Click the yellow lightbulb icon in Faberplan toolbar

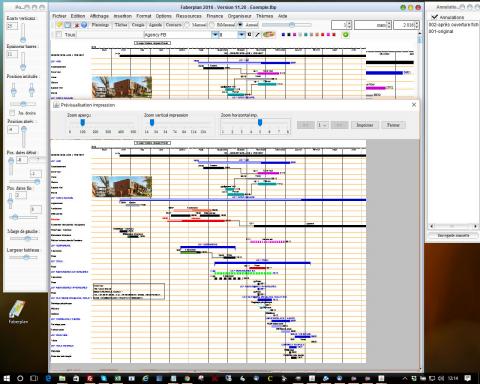pos(60,25)
